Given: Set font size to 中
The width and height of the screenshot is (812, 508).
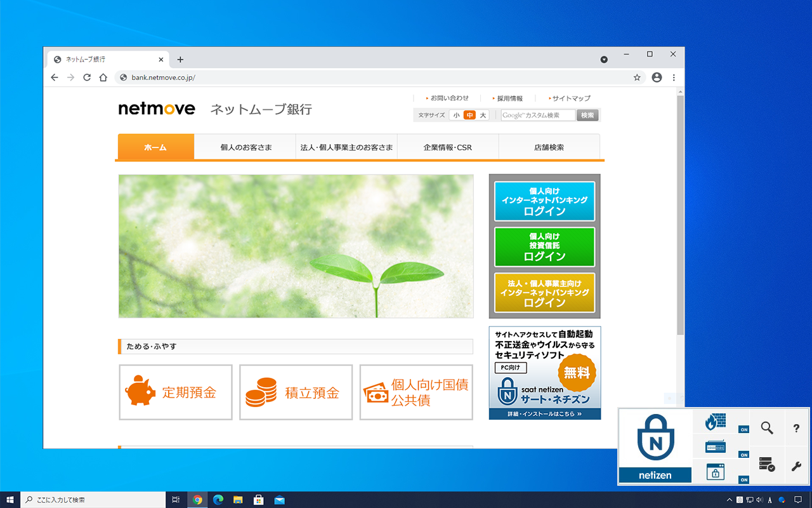Looking at the screenshot, I should tap(469, 116).
